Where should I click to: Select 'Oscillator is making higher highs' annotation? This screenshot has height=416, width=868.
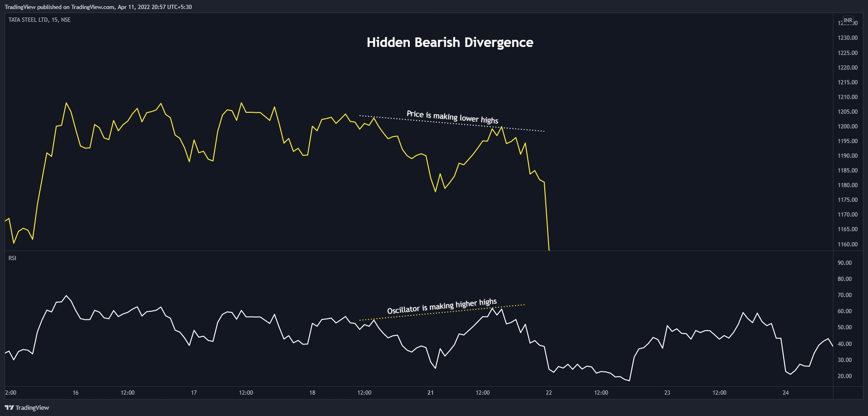pos(442,306)
